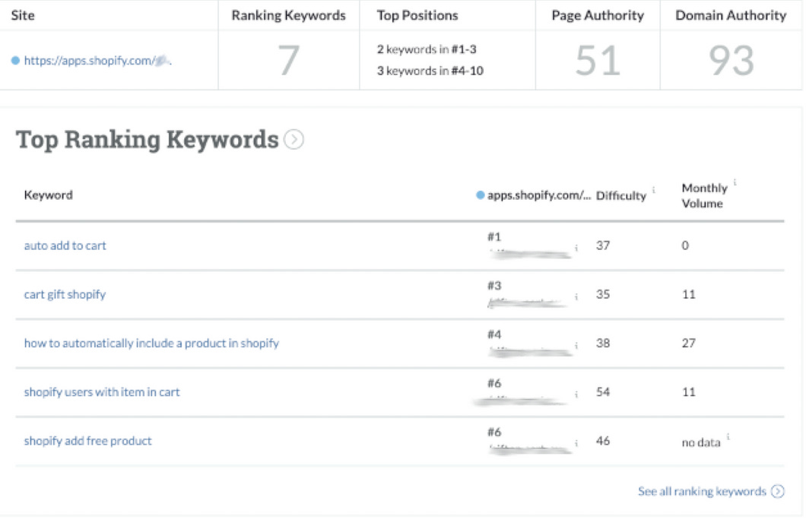Click the Monthly Volume column header
806x532 pixels.
coord(704,195)
